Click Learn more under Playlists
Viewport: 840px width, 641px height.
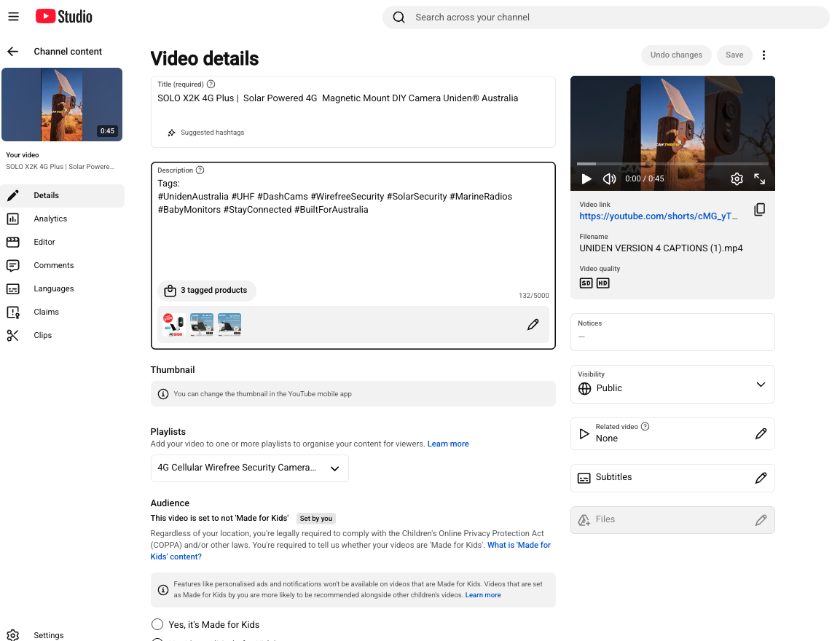click(448, 444)
